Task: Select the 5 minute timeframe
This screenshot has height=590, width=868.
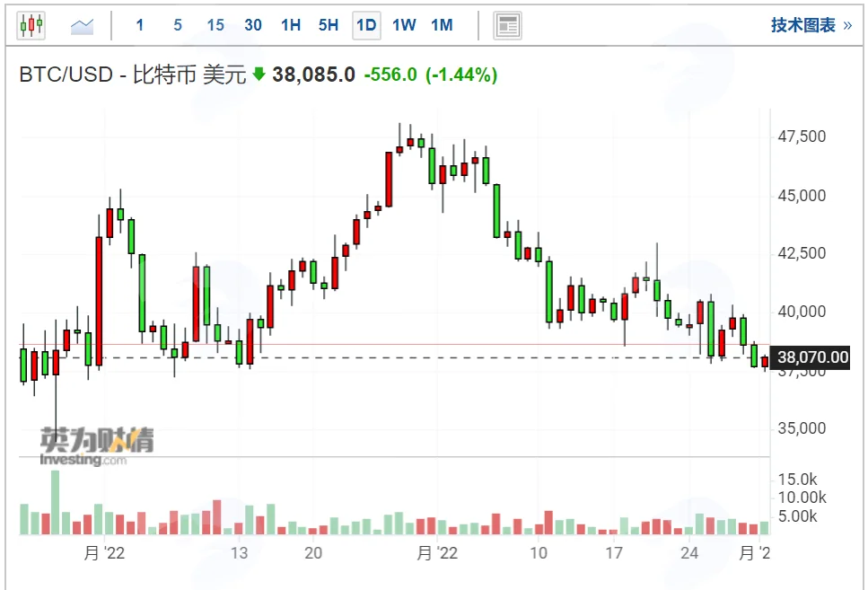Action: coord(178,25)
